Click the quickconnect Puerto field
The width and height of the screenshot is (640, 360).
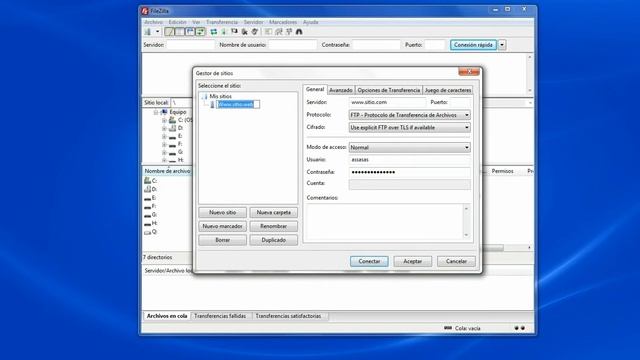[434, 45]
